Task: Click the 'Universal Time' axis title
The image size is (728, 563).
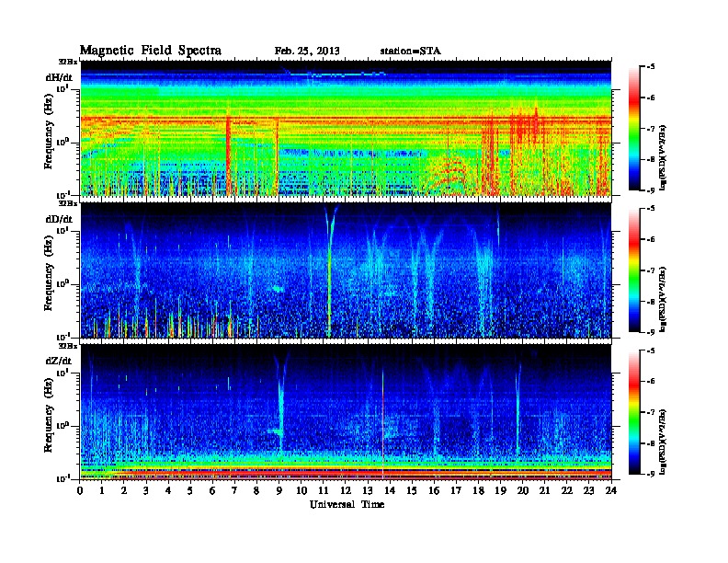Action: tap(347, 504)
